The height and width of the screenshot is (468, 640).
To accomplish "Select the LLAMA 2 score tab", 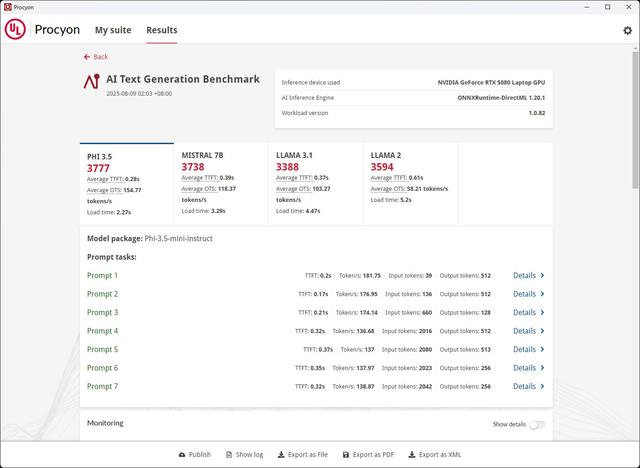I will point(410,184).
